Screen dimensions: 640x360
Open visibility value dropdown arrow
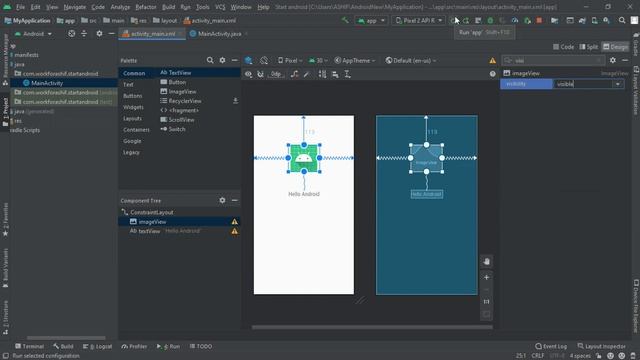(x=618, y=84)
